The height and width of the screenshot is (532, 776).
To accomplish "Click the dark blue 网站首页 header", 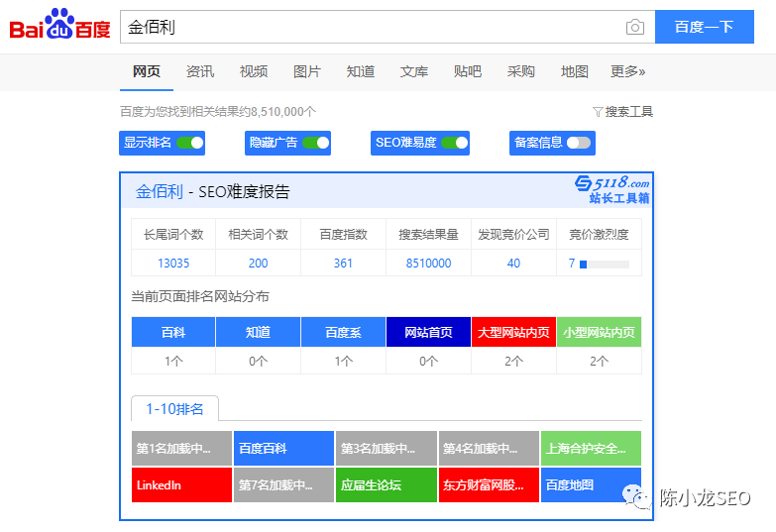I will (x=428, y=332).
